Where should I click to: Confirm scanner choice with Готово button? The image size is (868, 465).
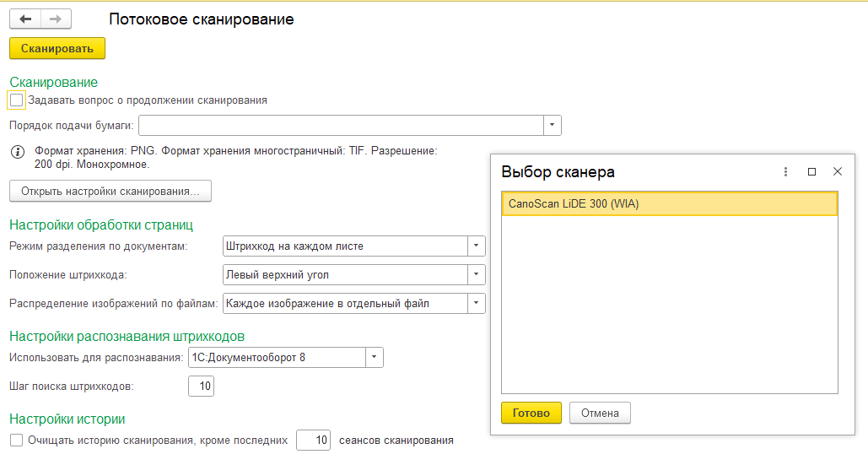[531, 413]
